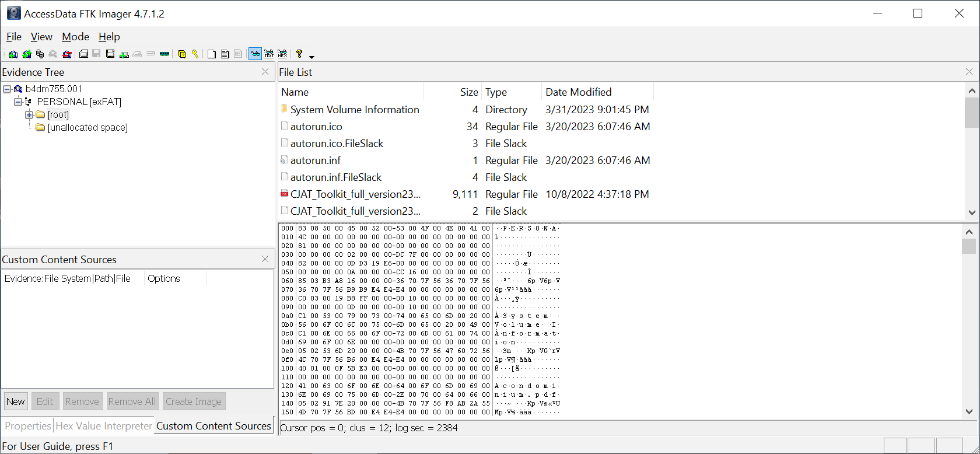Click the File List vertical scrollbar down arrow
980x454 pixels.
click(971, 213)
